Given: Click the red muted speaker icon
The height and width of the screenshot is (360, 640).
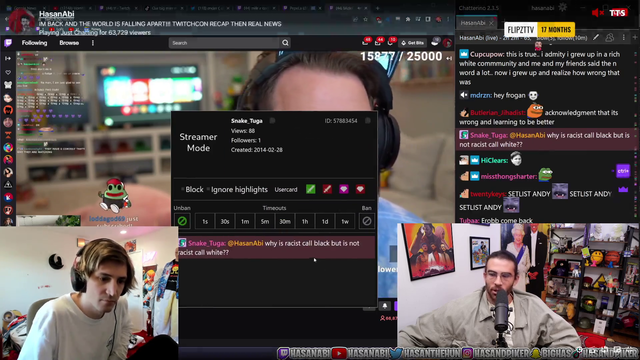Looking at the screenshot, I should (x=598, y=13).
